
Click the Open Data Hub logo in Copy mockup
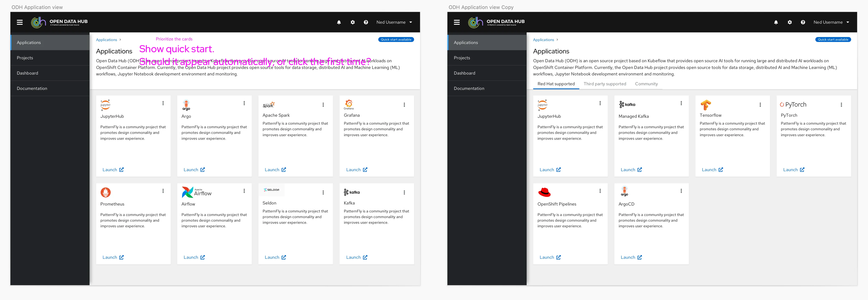click(496, 22)
